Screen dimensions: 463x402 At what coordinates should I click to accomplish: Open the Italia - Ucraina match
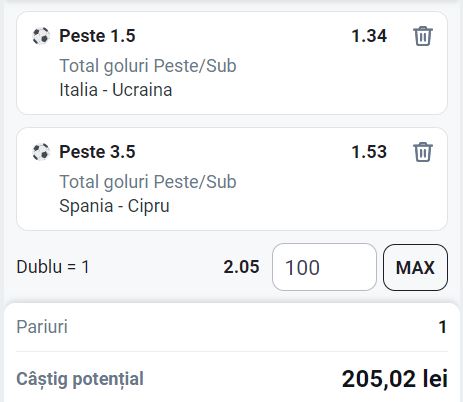(x=116, y=90)
